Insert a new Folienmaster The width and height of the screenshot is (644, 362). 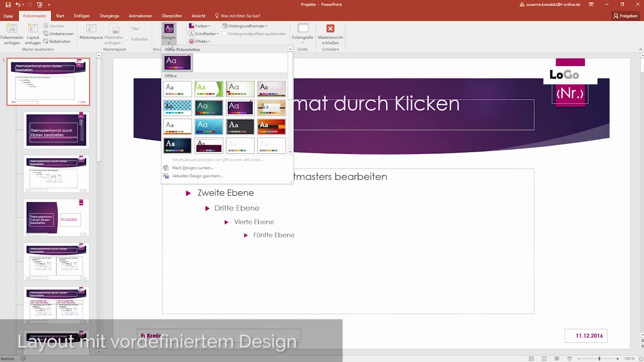coord(12,34)
